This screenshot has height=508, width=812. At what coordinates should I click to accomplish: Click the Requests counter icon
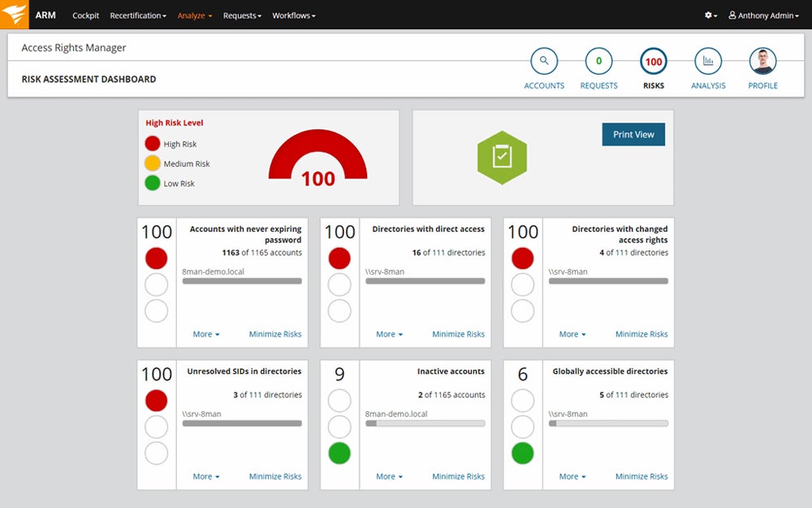pos(598,60)
